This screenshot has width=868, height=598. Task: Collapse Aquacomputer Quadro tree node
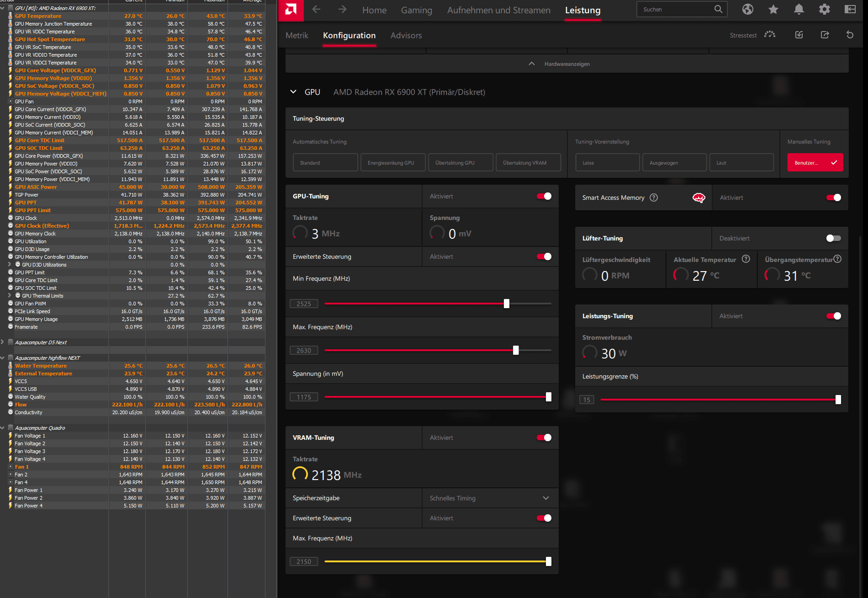pos(3,428)
